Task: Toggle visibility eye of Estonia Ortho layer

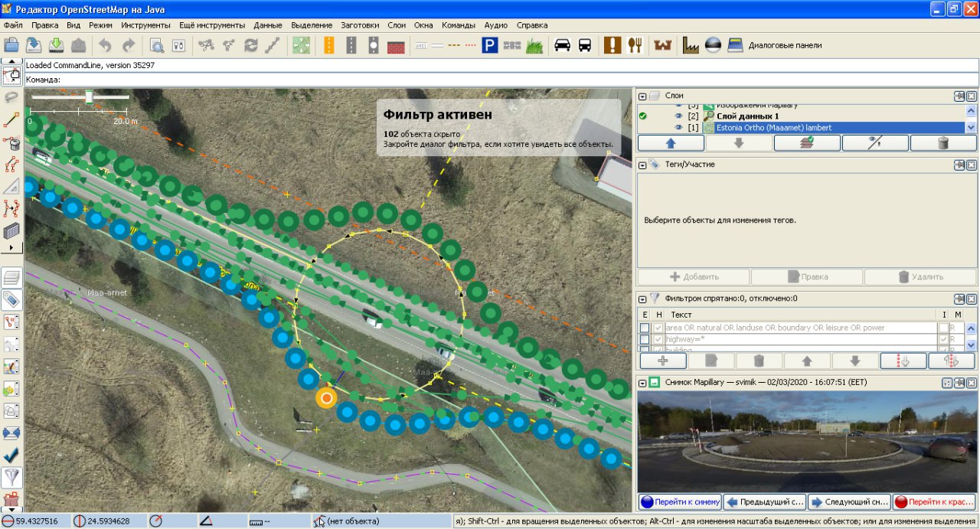Action: (x=678, y=128)
